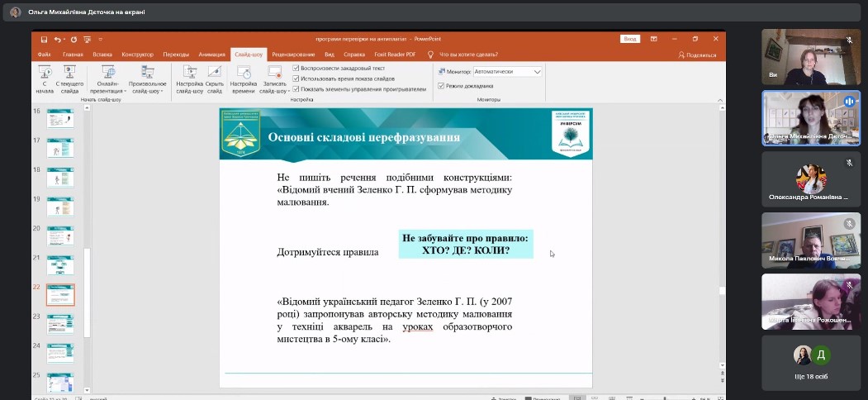
Task: Click the lightbulb Tell Me icon
Action: [430, 55]
